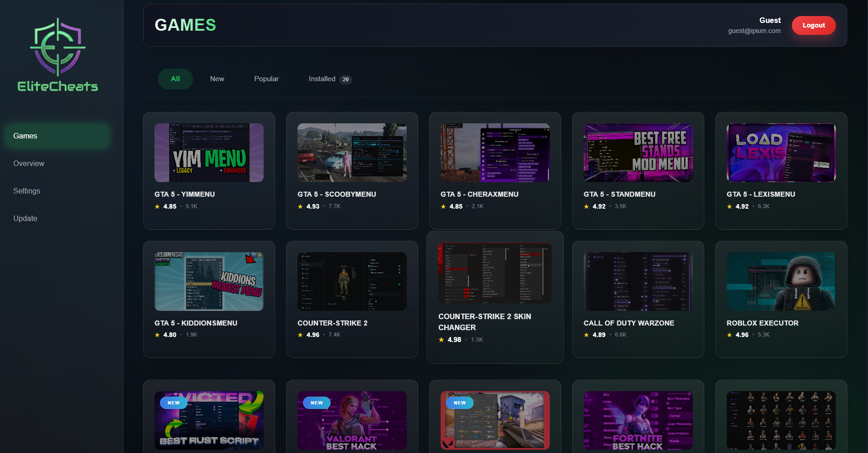Open Settings from the sidebar
This screenshot has width=868, height=453.
click(27, 191)
